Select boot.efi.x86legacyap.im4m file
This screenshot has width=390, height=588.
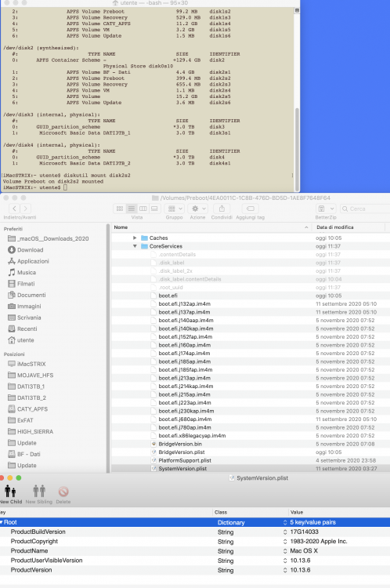pyautogui.click(x=192, y=436)
